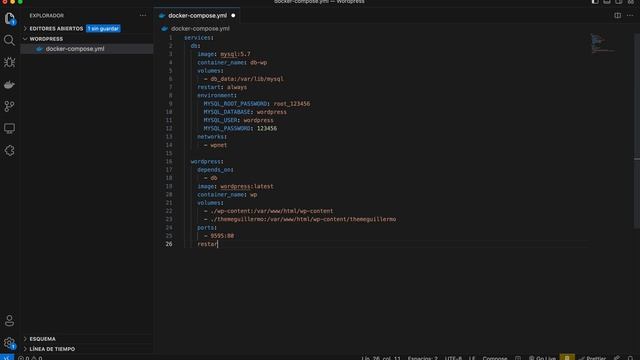Viewport: 640px width, 360px height.
Task: Click 'db-wp' container name value
Action: tap(258, 62)
